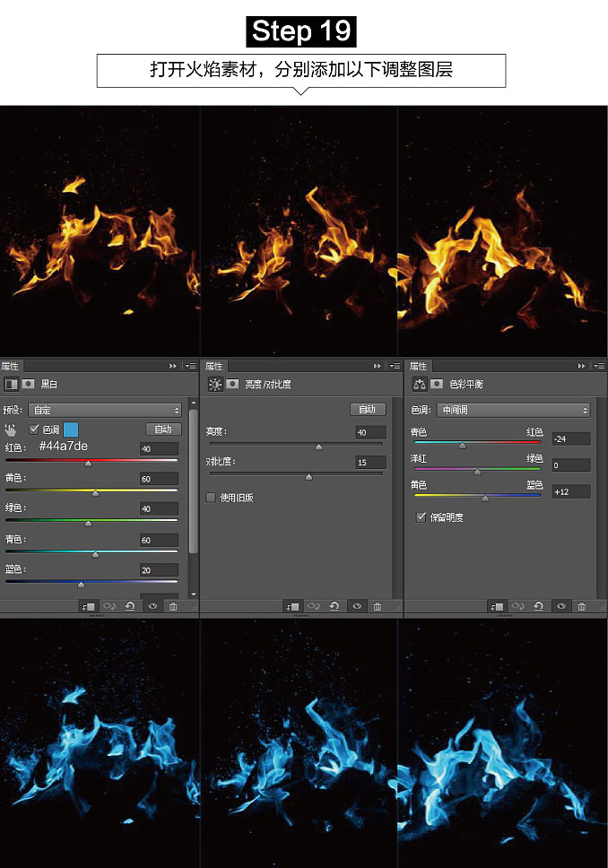The width and height of the screenshot is (608, 868).
Task: Toggle visibility eye in Color Balance panel
Action: pyautogui.click(x=561, y=606)
